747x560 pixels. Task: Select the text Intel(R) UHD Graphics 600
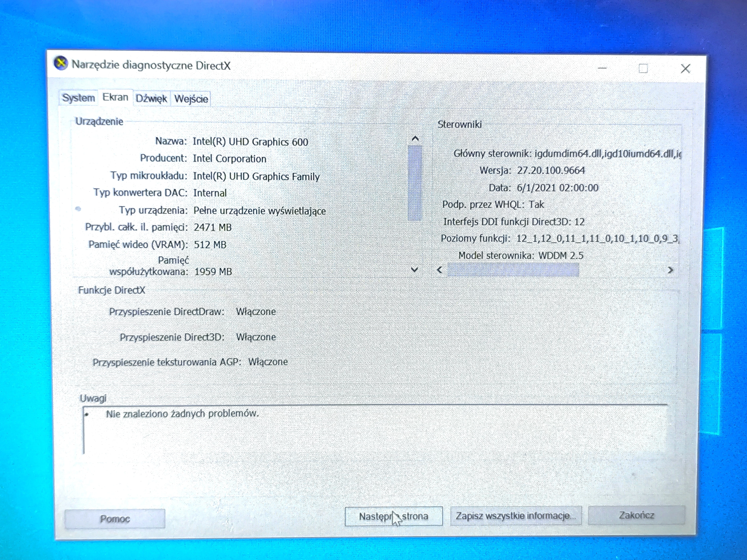click(250, 142)
